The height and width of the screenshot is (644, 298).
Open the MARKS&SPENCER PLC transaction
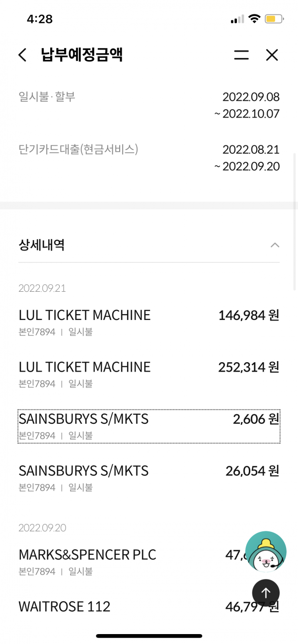pyautogui.click(x=149, y=562)
